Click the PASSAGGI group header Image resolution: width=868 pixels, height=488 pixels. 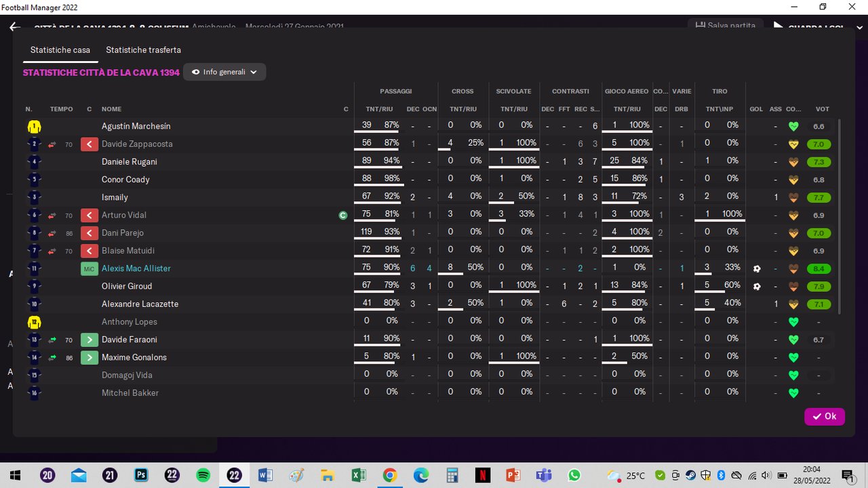pos(396,91)
